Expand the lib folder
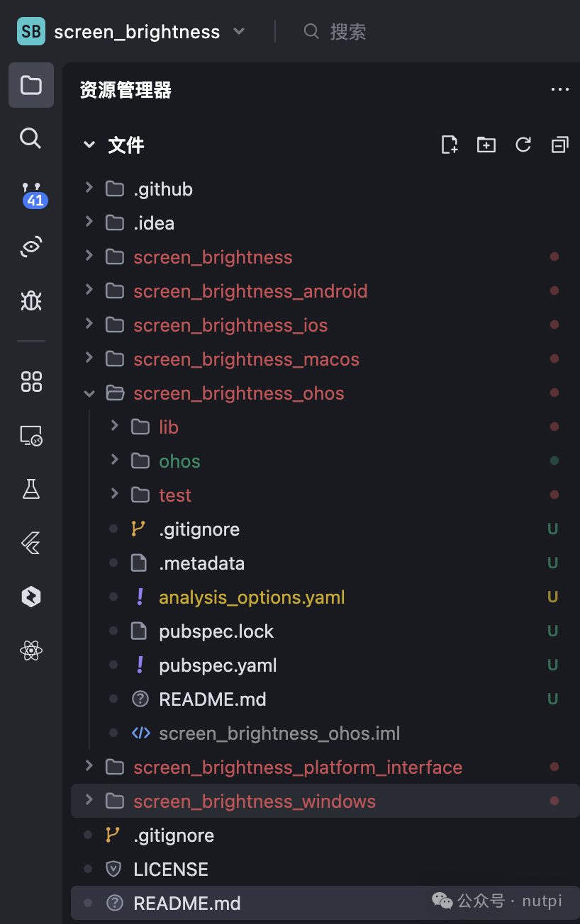 click(x=115, y=427)
